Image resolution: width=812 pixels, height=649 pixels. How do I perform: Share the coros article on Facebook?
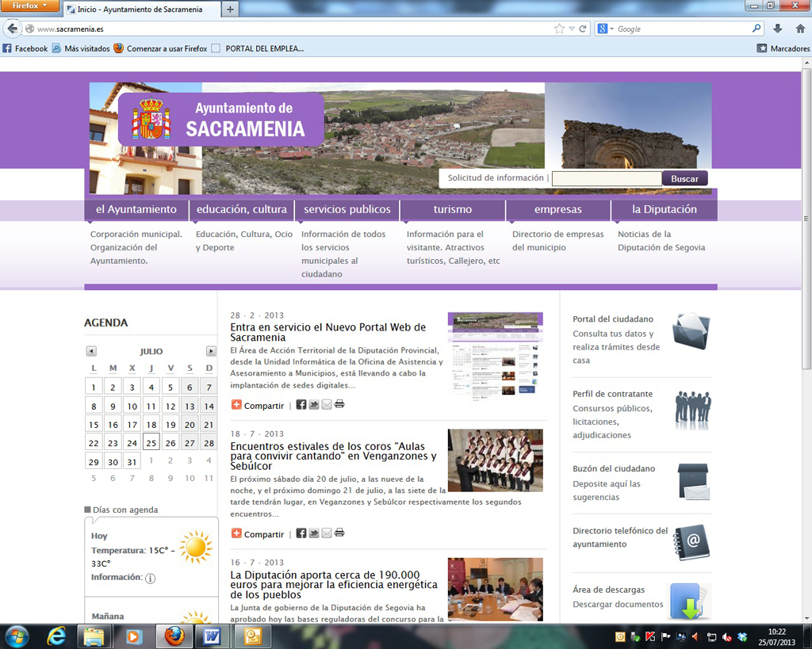pyautogui.click(x=301, y=533)
